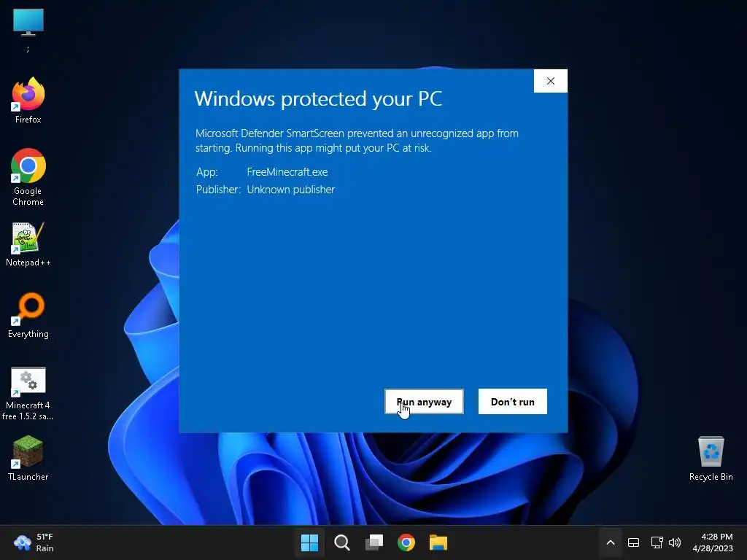Click the FreeMinecraft.exe app name text
The height and width of the screenshot is (560, 747).
coord(287,172)
